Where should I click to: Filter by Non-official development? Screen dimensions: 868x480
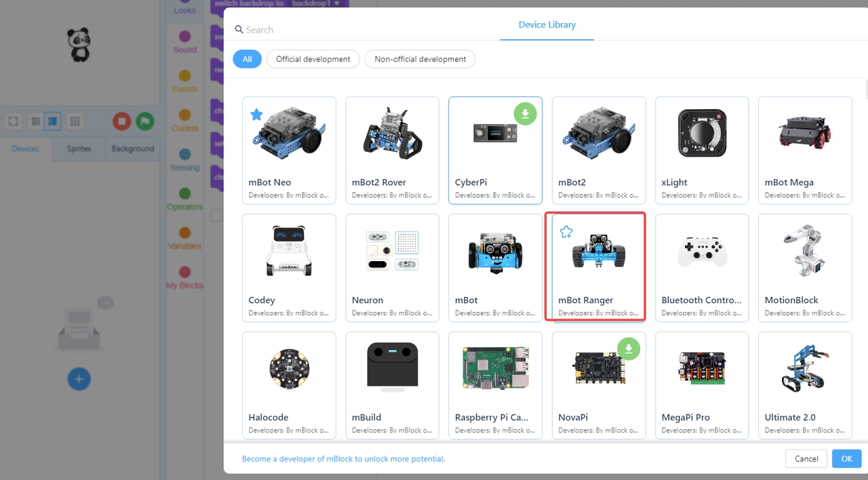coord(420,59)
